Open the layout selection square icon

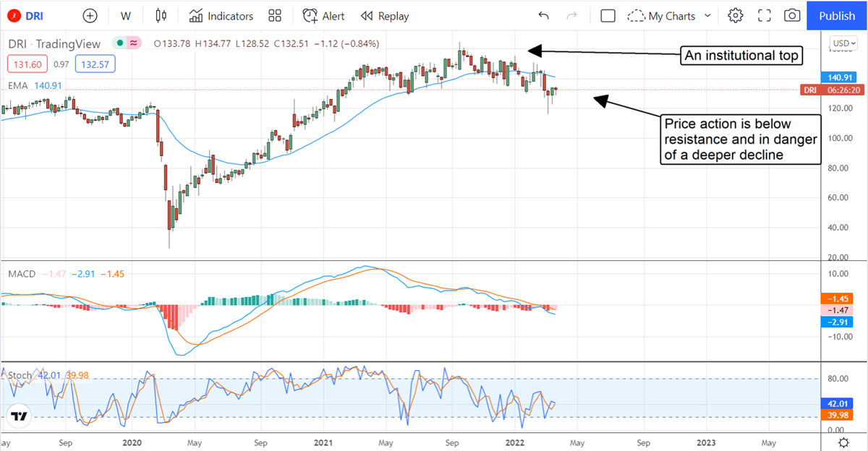tap(608, 16)
